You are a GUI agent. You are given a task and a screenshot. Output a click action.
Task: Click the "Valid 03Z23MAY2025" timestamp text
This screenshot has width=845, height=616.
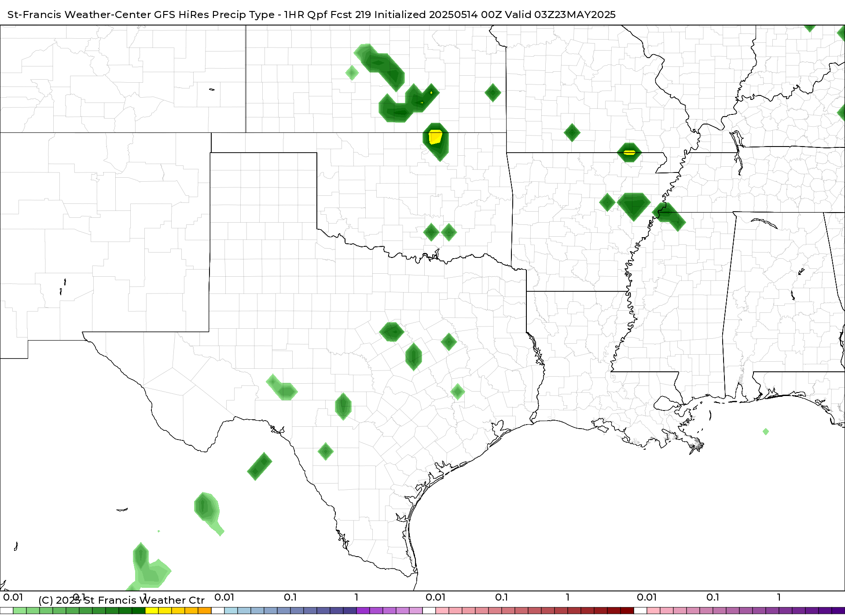coord(560,15)
